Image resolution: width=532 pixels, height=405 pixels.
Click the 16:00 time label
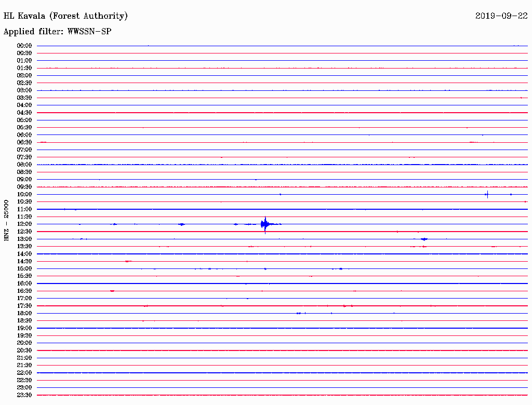point(24,283)
